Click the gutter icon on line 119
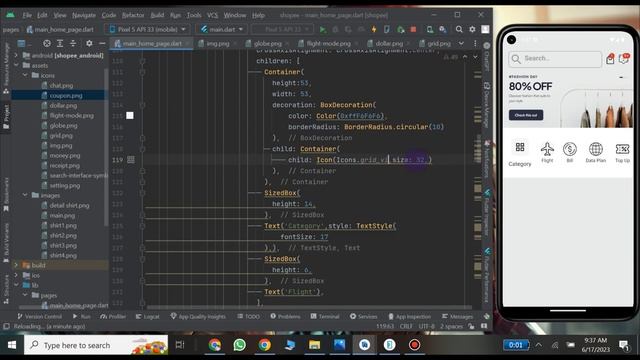This screenshot has height=360, width=640. click(x=131, y=160)
